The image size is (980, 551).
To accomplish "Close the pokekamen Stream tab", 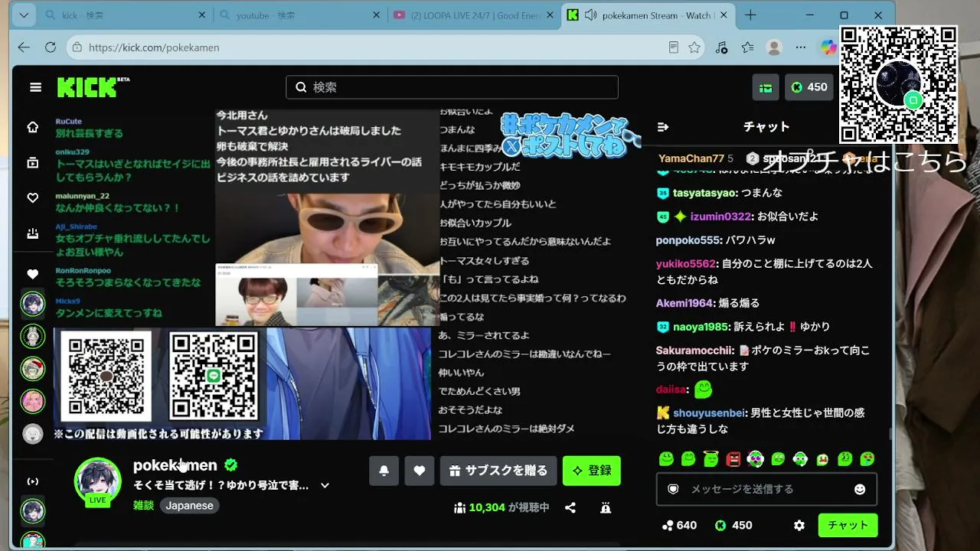I will click(x=724, y=15).
